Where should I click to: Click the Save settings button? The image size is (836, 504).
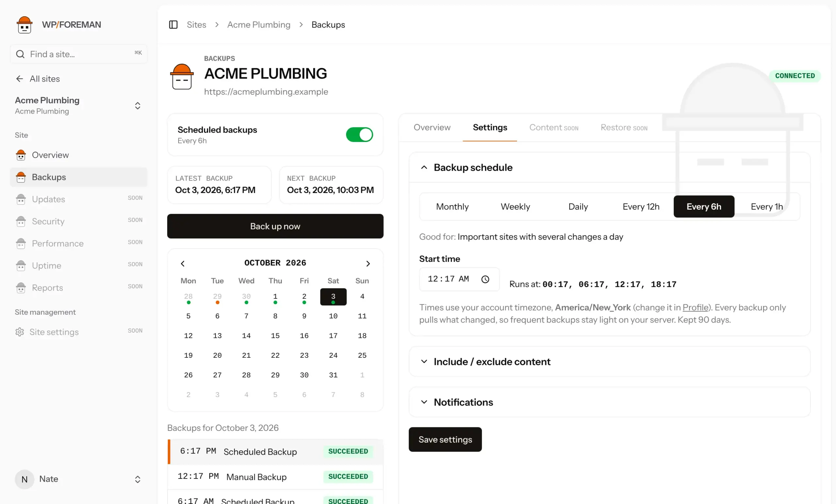coord(445,439)
